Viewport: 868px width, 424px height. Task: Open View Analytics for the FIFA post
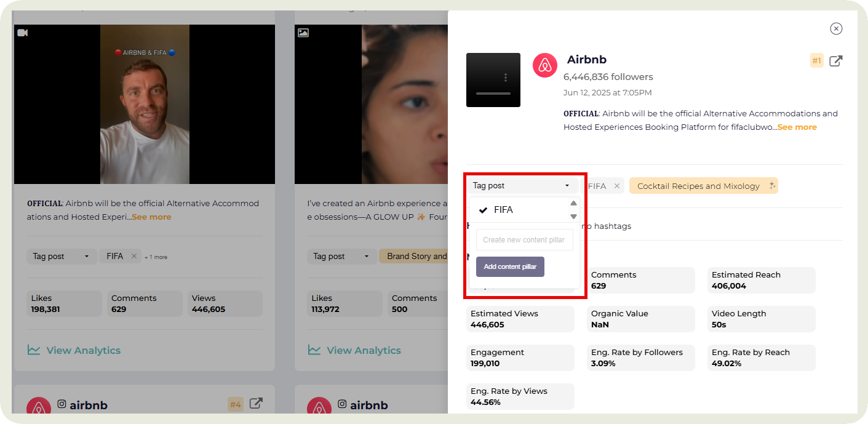coord(83,350)
